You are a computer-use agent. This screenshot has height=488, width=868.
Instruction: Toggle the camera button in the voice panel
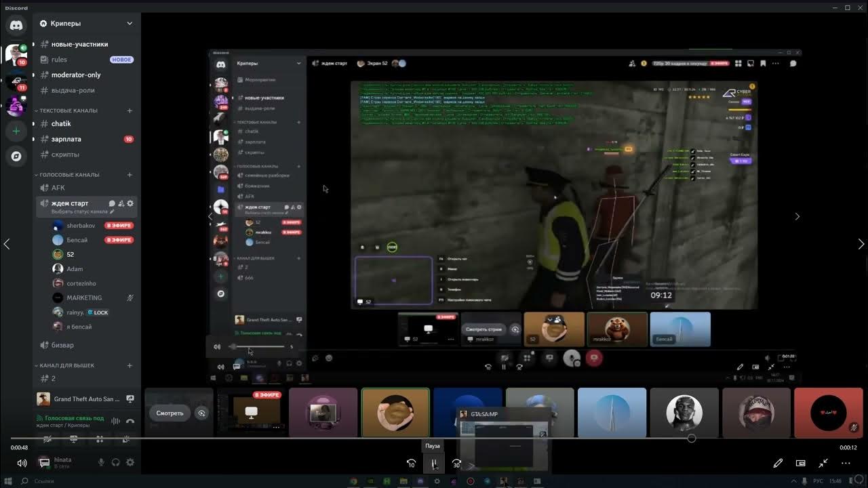pyautogui.click(x=47, y=439)
